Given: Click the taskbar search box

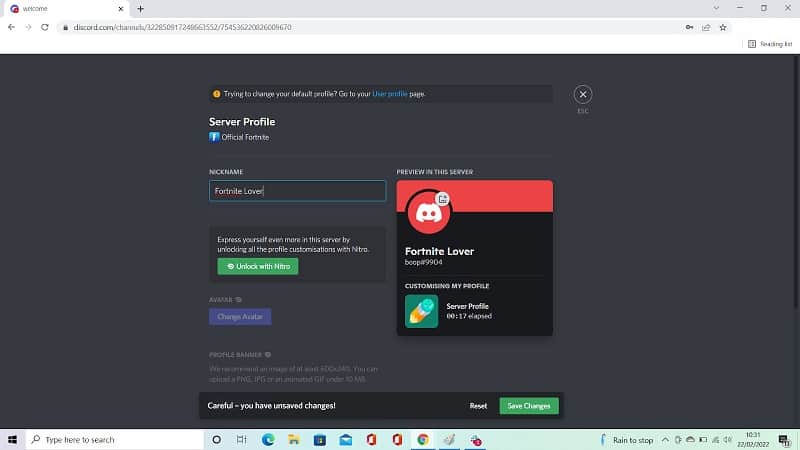Looking at the screenshot, I should (115, 440).
